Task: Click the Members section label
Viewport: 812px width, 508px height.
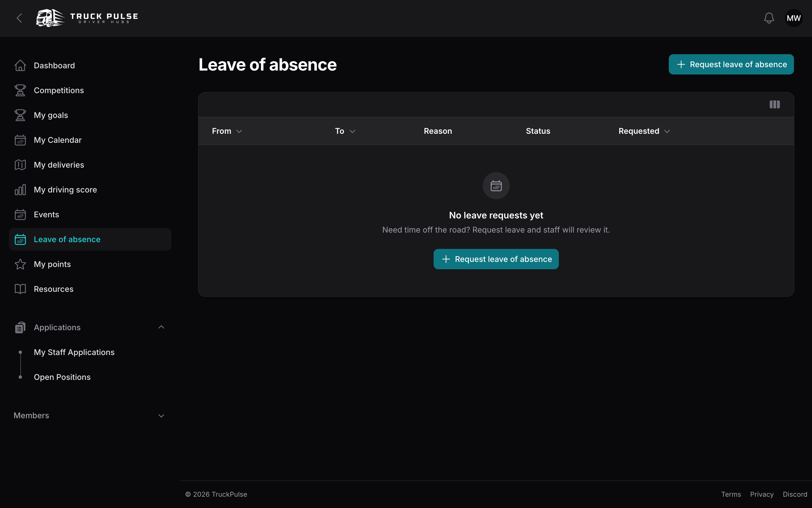Action: tap(31, 416)
